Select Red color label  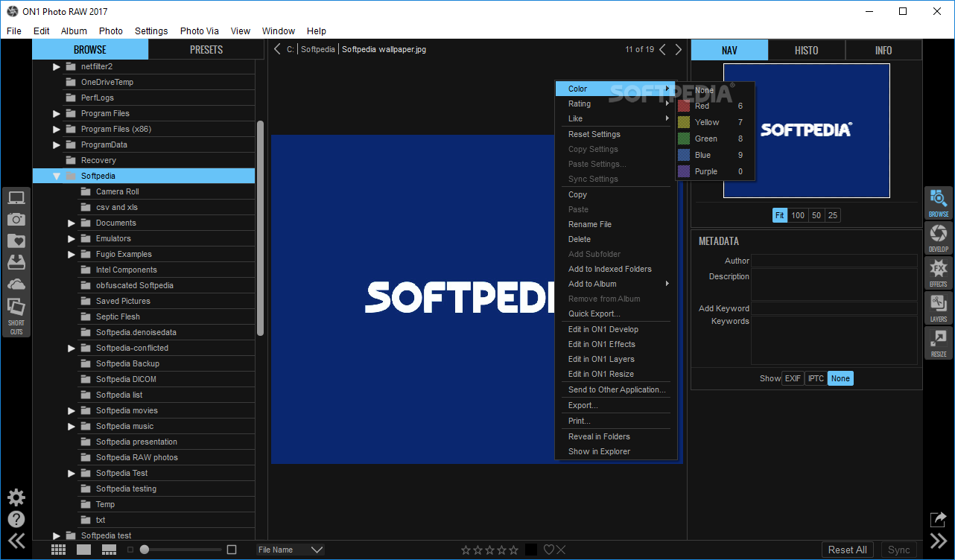point(715,106)
